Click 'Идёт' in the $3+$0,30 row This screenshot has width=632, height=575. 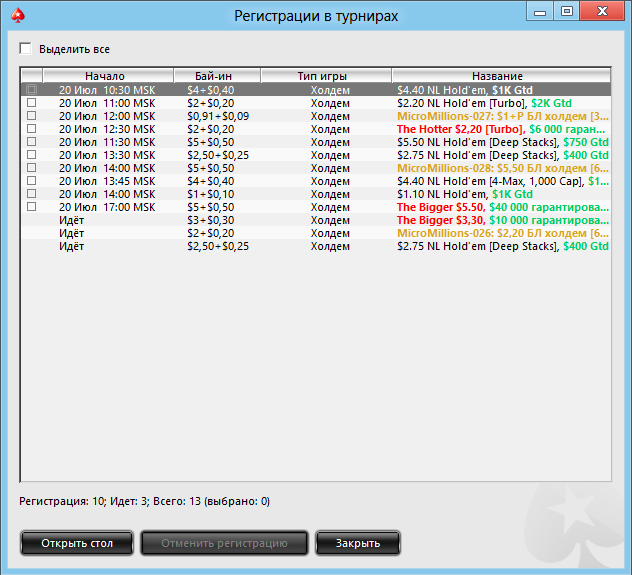tap(71, 220)
